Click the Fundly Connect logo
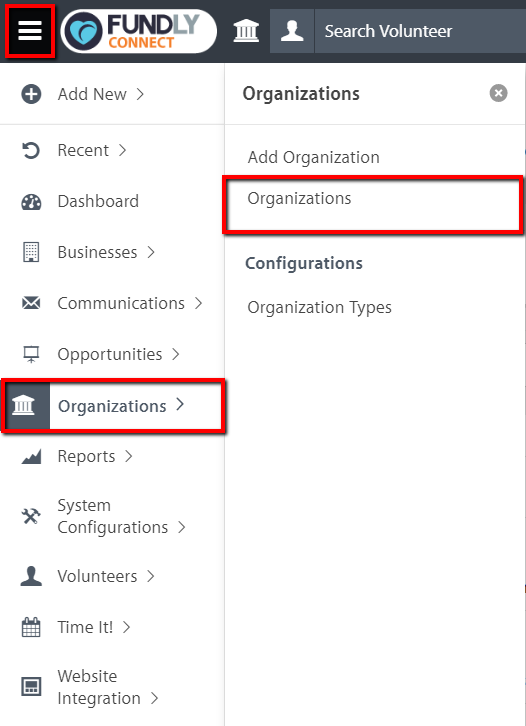The image size is (526, 726). [139, 31]
